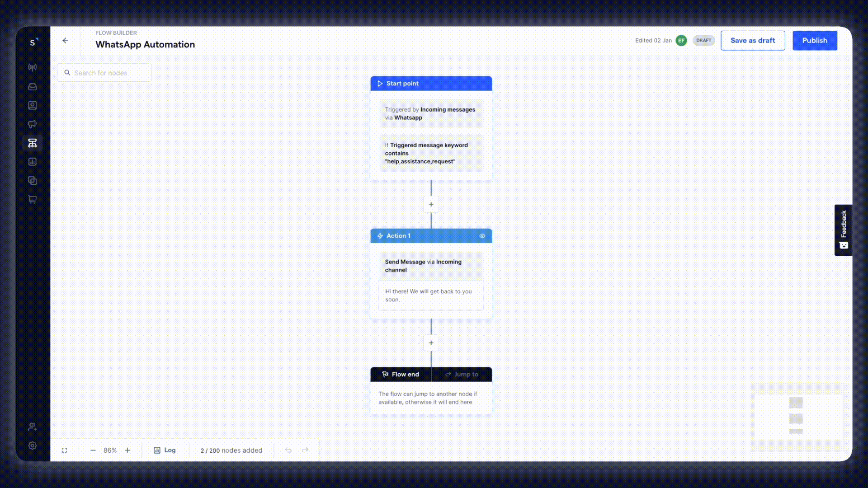Click the Log button at bottom bar
The height and width of the screenshot is (488, 868).
click(x=165, y=450)
